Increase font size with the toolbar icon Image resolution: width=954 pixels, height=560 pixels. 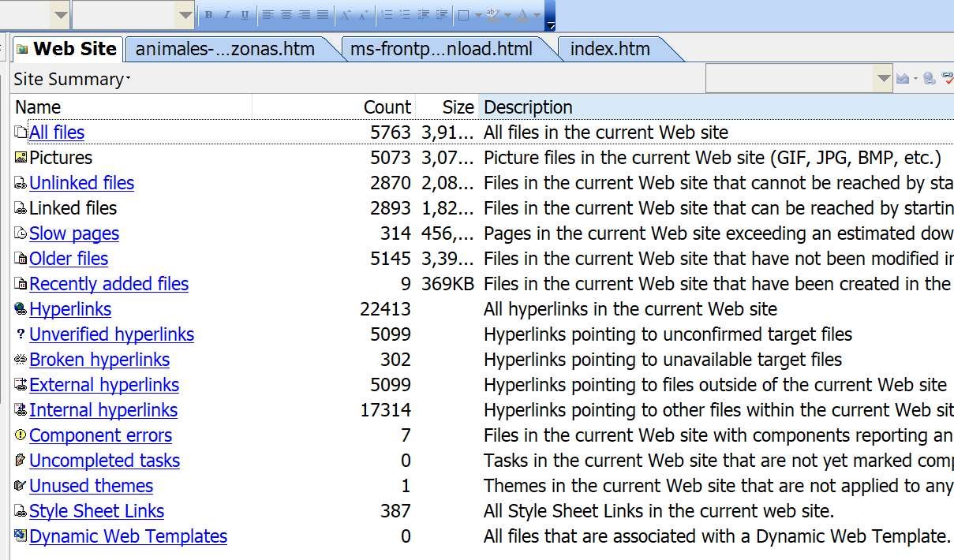346,15
